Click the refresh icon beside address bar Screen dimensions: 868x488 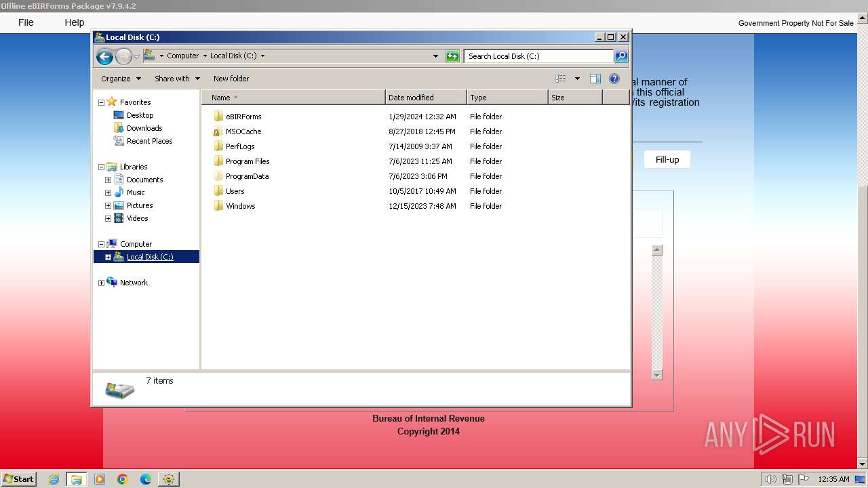(452, 56)
